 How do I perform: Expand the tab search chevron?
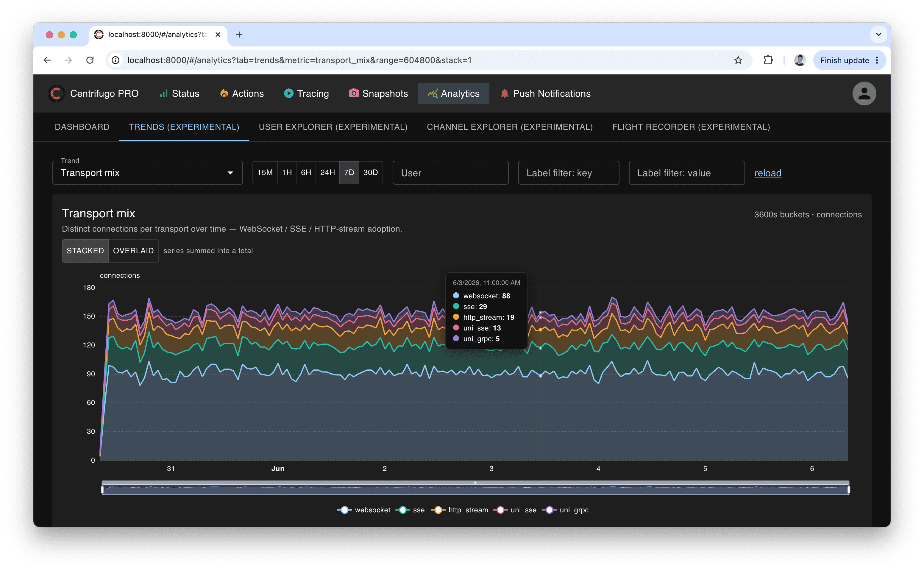878,35
